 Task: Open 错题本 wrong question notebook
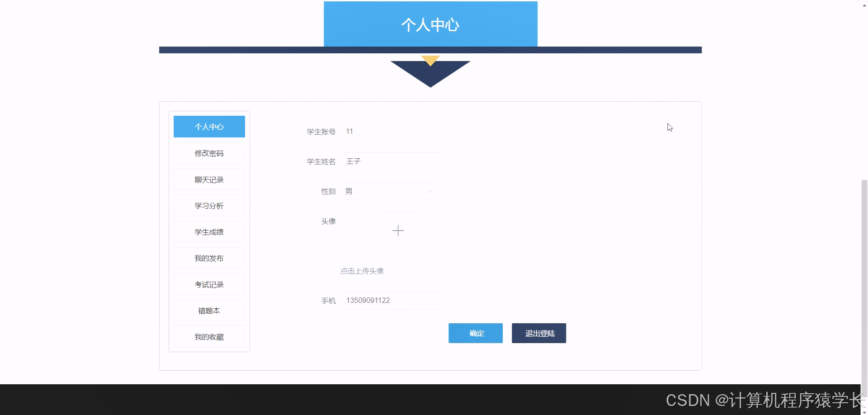[209, 310]
